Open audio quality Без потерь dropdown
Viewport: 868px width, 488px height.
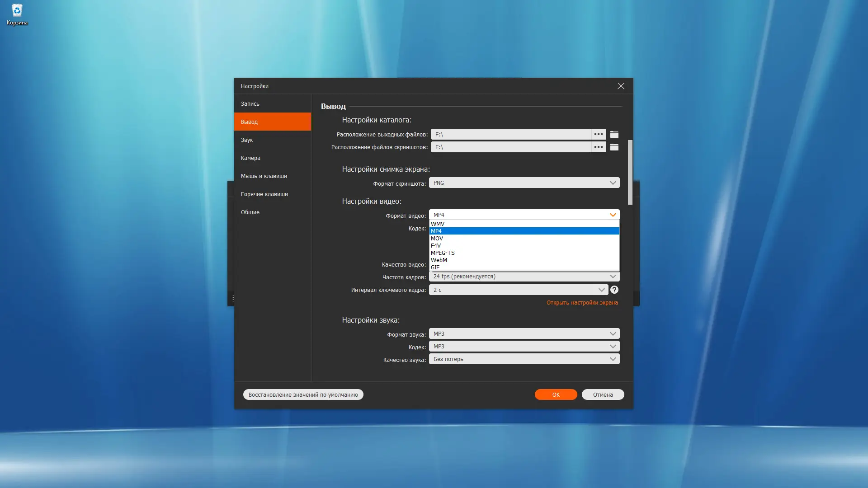click(x=524, y=359)
